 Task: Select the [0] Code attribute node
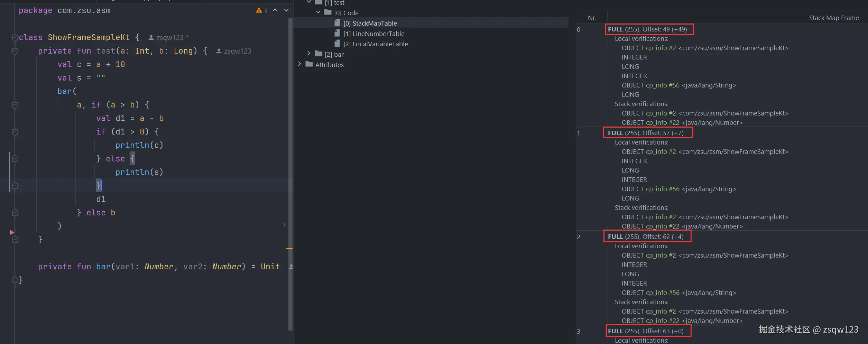tap(346, 13)
